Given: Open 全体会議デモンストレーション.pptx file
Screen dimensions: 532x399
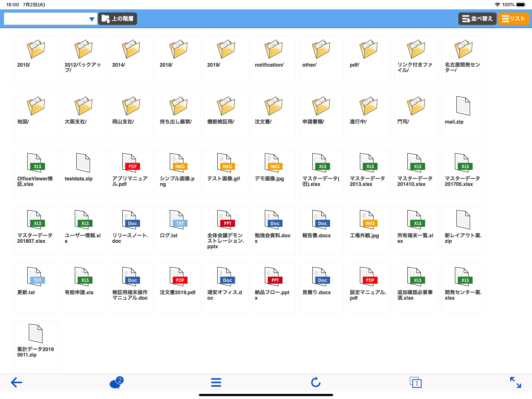Looking at the screenshot, I should click(x=226, y=231).
